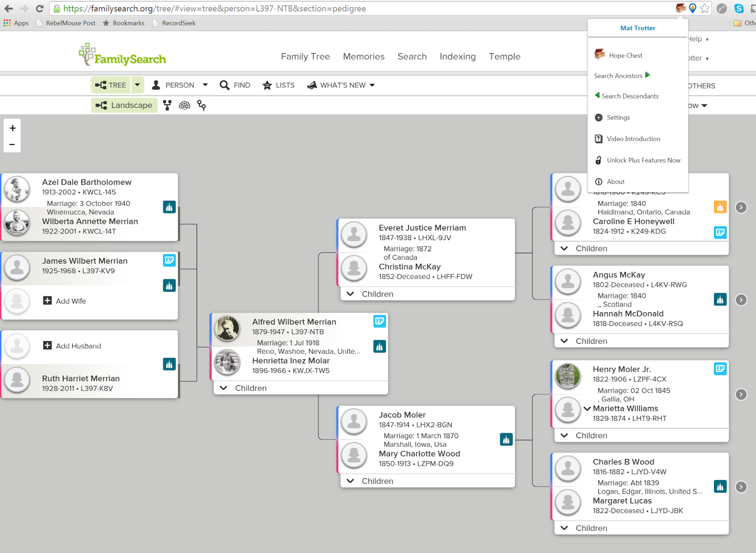Click the FamilySearch logo
The width and height of the screenshot is (756, 553).
click(x=122, y=55)
